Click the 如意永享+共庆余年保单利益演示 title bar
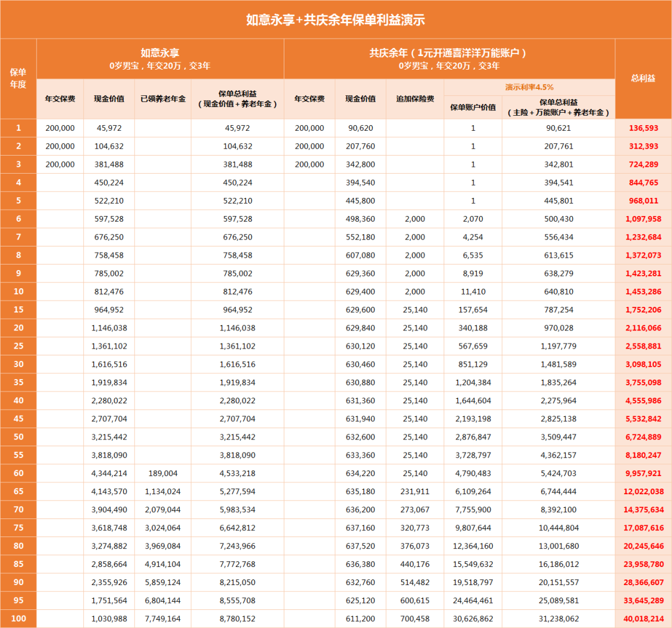672x628 pixels. pyautogui.click(x=336, y=19)
